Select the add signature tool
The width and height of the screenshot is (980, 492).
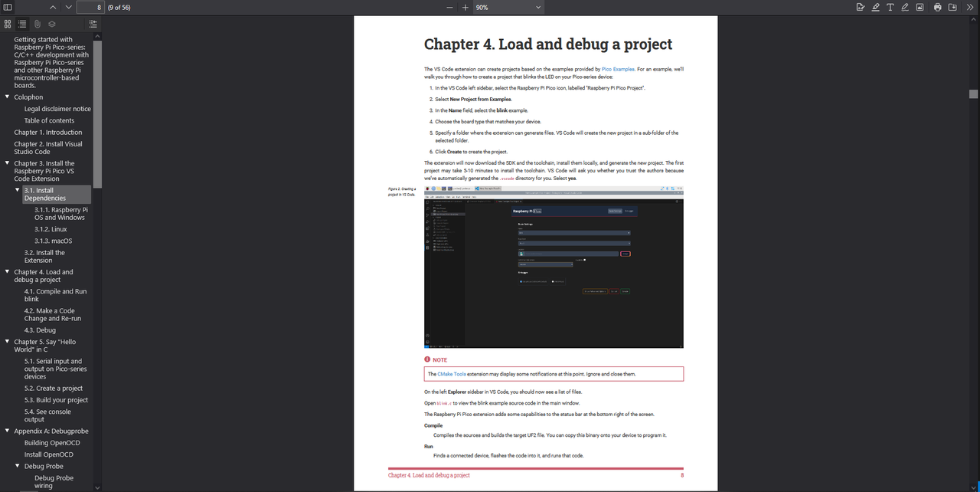[x=861, y=7]
